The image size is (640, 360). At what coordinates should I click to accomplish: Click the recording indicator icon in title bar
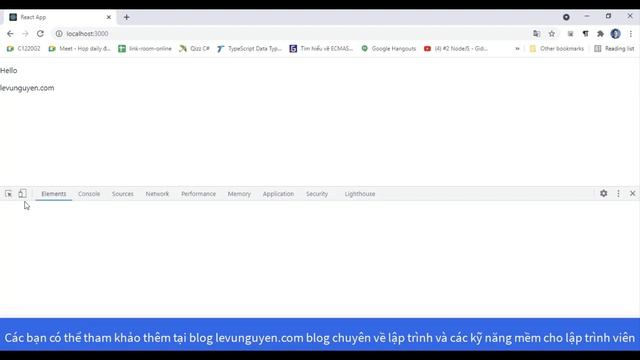click(566, 17)
